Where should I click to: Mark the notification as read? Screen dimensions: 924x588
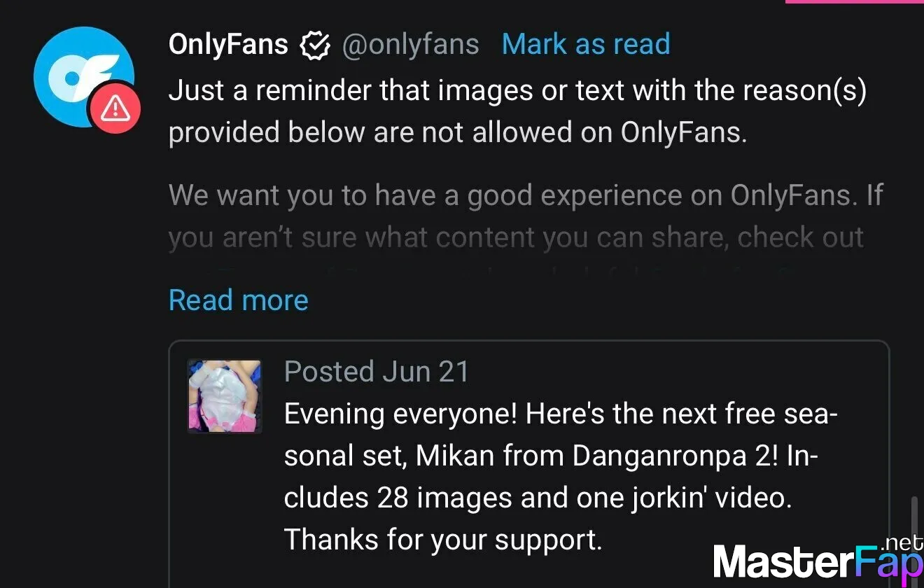click(x=586, y=44)
